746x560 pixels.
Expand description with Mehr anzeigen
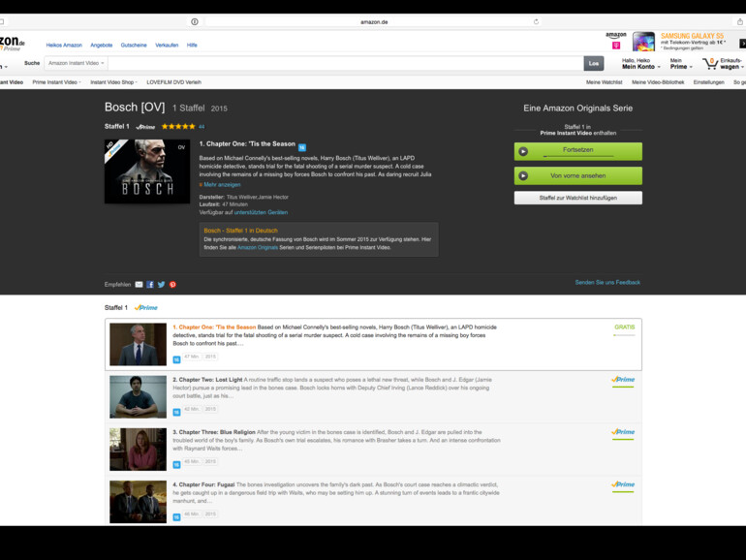pos(222,185)
